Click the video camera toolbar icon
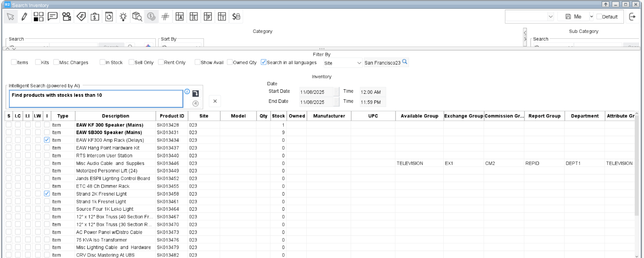644x258 pixels. [x=66, y=16]
